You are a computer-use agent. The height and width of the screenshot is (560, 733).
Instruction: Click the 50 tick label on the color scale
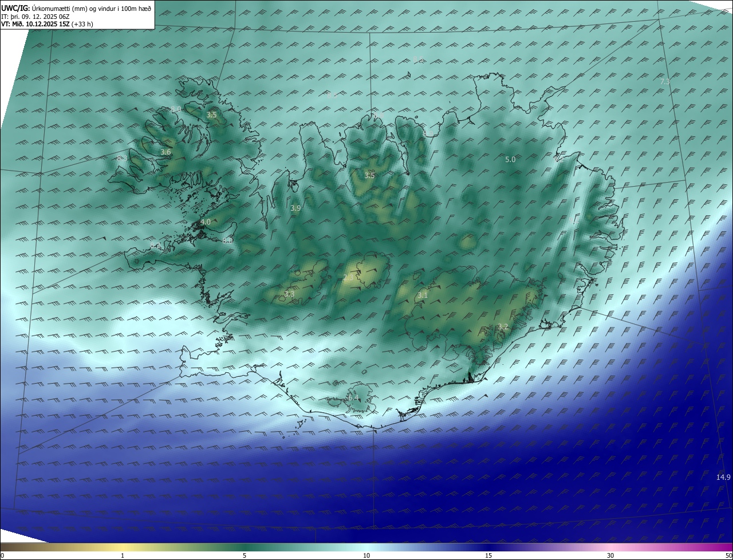(x=728, y=555)
